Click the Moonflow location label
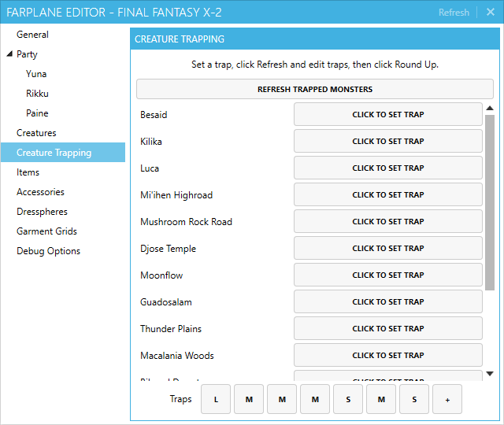 (161, 275)
